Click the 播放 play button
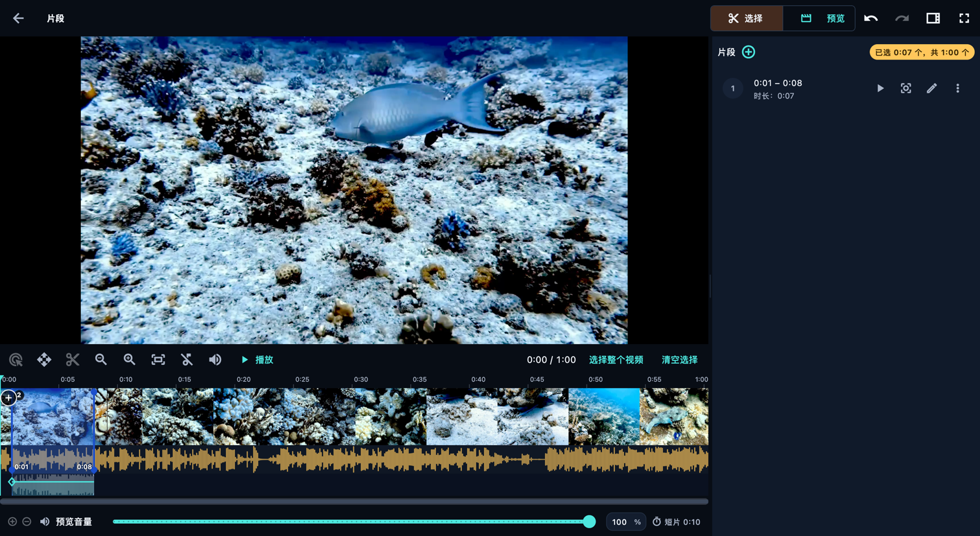Viewport: 980px width, 536px height. (257, 360)
